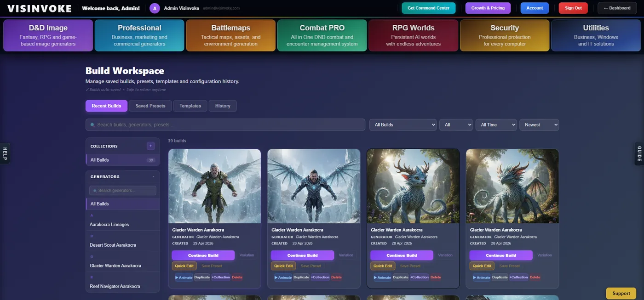Viewport: 644px width, 300px height.
Task: Add the 29 Apr 2026 build to collection
Action: pyautogui.click(x=221, y=277)
